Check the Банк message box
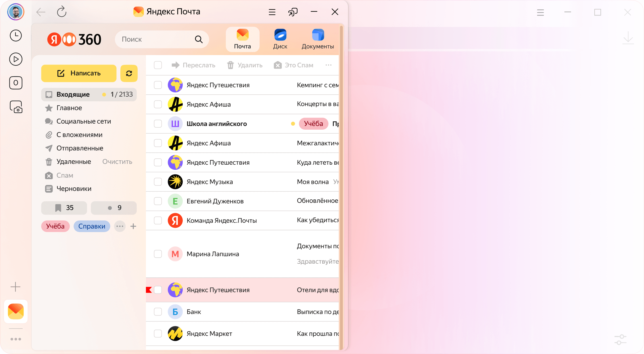644x354 pixels. coord(158,312)
